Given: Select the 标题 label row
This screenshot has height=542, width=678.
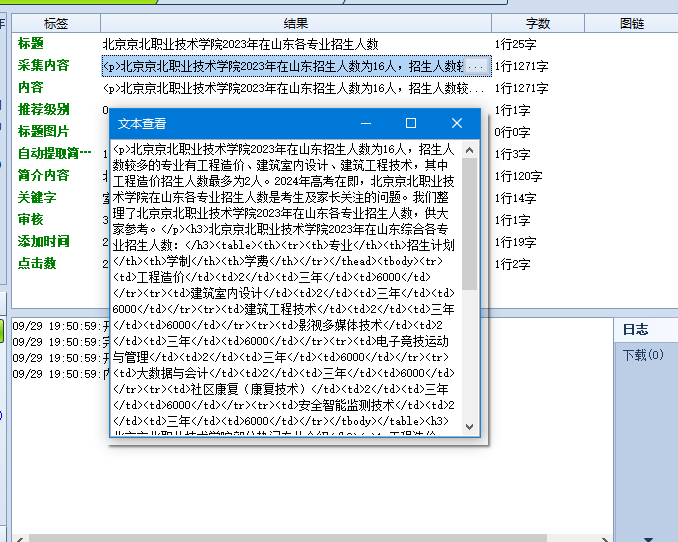Looking at the screenshot, I should click(31, 43).
